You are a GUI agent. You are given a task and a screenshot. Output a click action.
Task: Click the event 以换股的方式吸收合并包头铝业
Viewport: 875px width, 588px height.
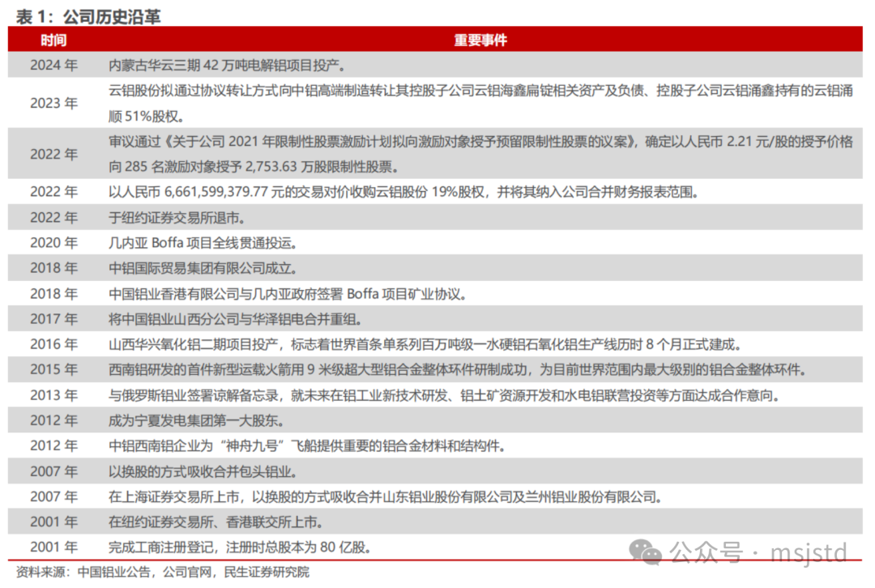click(203, 471)
